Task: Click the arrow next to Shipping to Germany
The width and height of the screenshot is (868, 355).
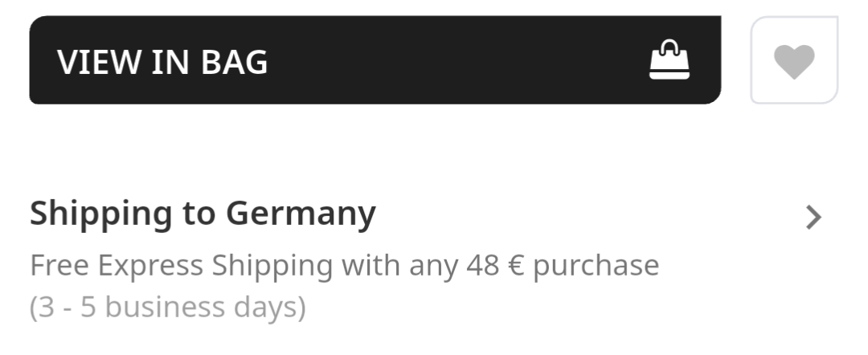Action: [813, 217]
